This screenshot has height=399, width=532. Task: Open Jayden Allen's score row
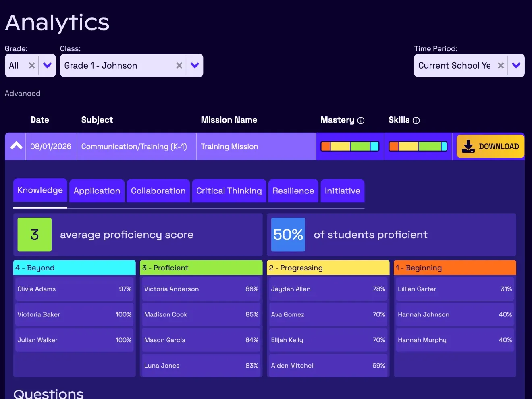[328, 289]
